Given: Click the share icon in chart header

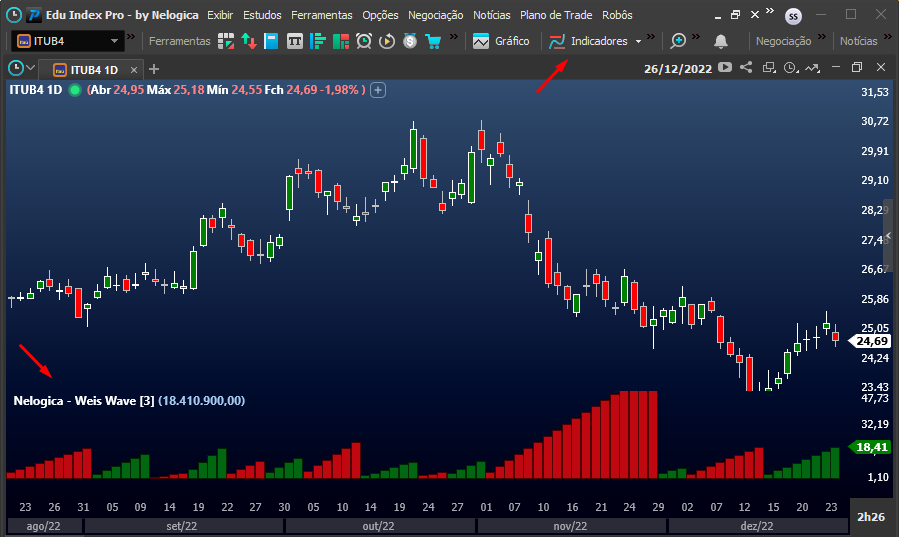Looking at the screenshot, I should pos(746,68).
